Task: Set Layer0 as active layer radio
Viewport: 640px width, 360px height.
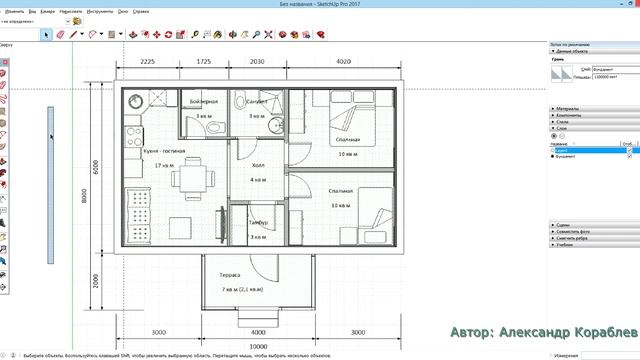Action: (553, 151)
